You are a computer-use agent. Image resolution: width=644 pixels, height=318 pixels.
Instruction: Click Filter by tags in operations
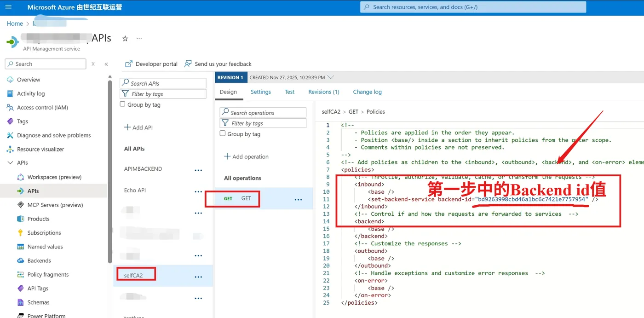click(x=263, y=123)
